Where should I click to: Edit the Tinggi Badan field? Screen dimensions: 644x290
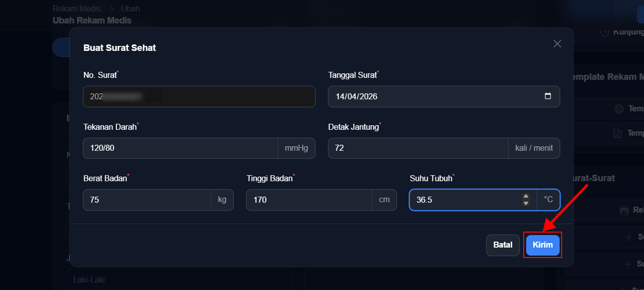coord(309,200)
